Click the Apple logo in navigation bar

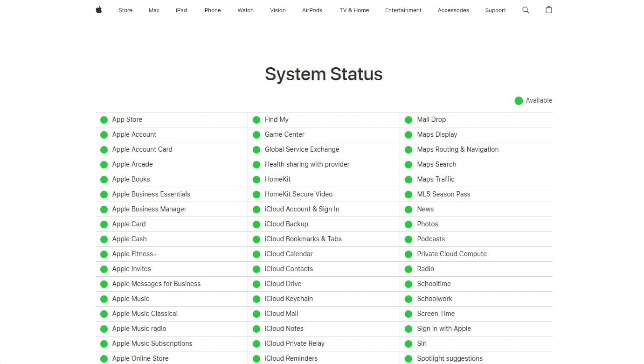tap(98, 10)
